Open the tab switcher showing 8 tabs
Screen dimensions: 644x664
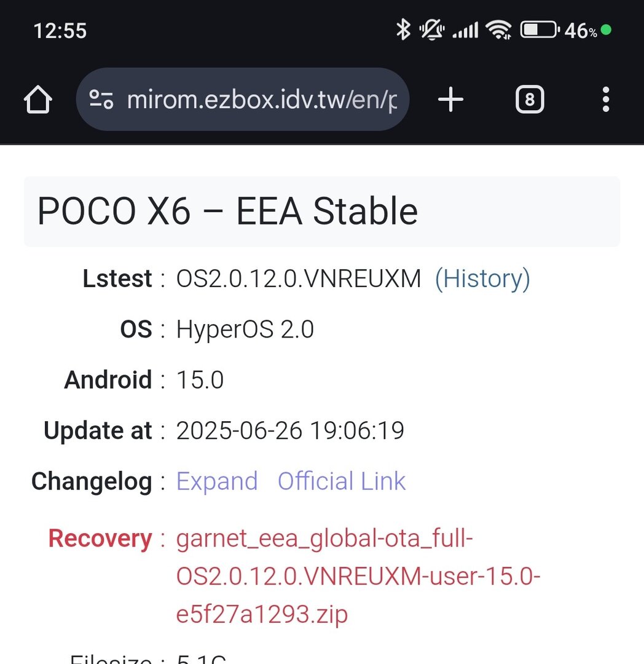pyautogui.click(x=530, y=100)
